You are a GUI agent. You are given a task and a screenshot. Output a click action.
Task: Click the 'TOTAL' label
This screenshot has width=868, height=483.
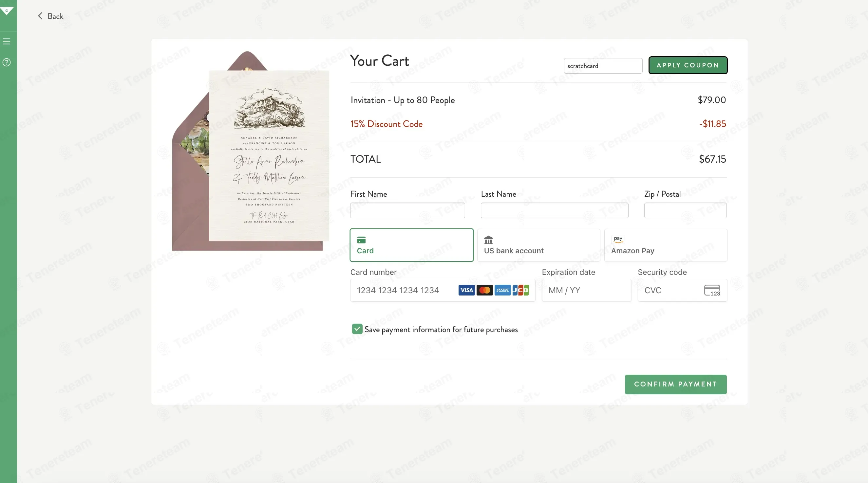(x=366, y=159)
